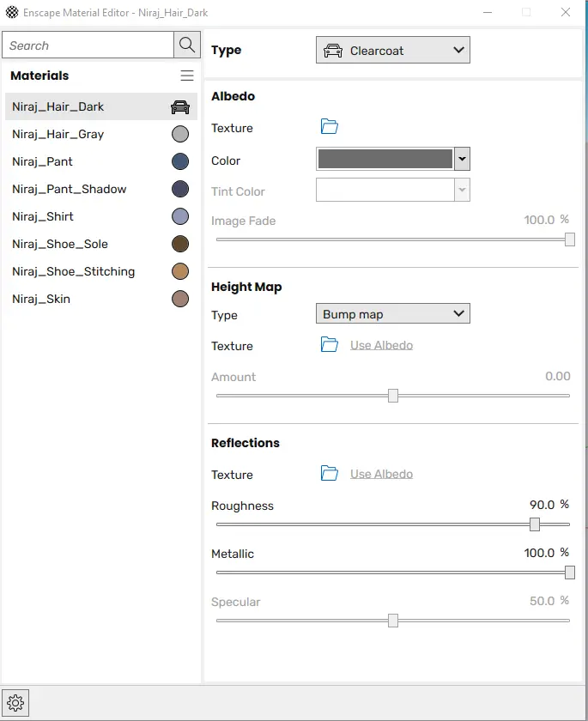Viewport: 588px width, 721px height.
Task: Click the Niraj_Pant blue material swatch
Action: pyautogui.click(x=180, y=161)
